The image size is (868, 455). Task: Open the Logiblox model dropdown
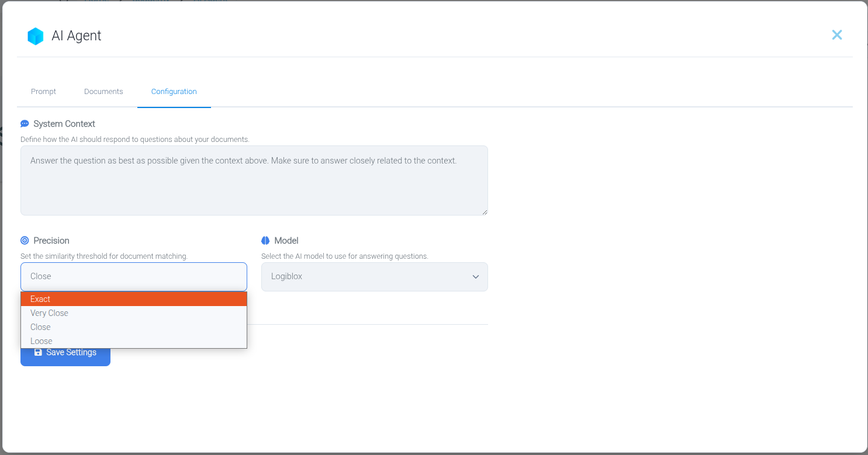point(374,277)
